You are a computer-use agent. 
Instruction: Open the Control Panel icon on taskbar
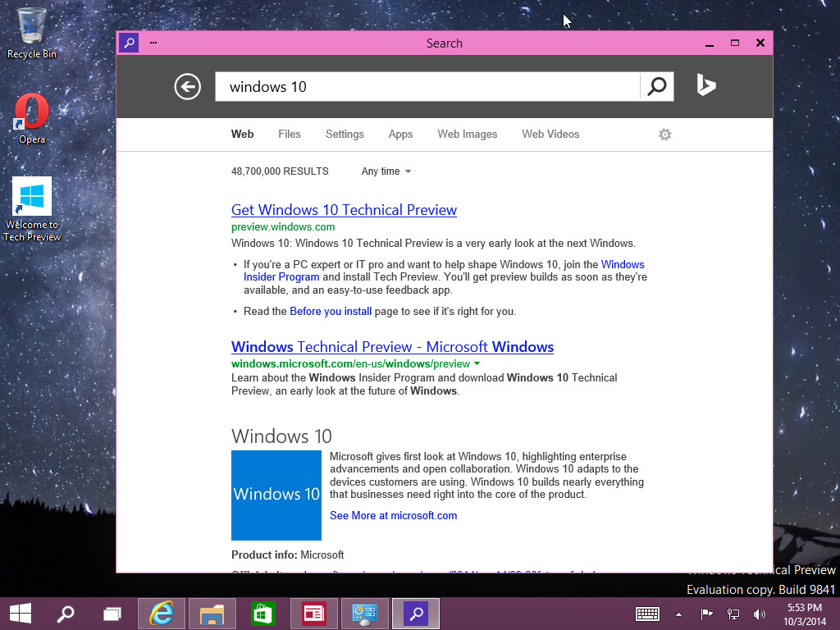(x=365, y=614)
